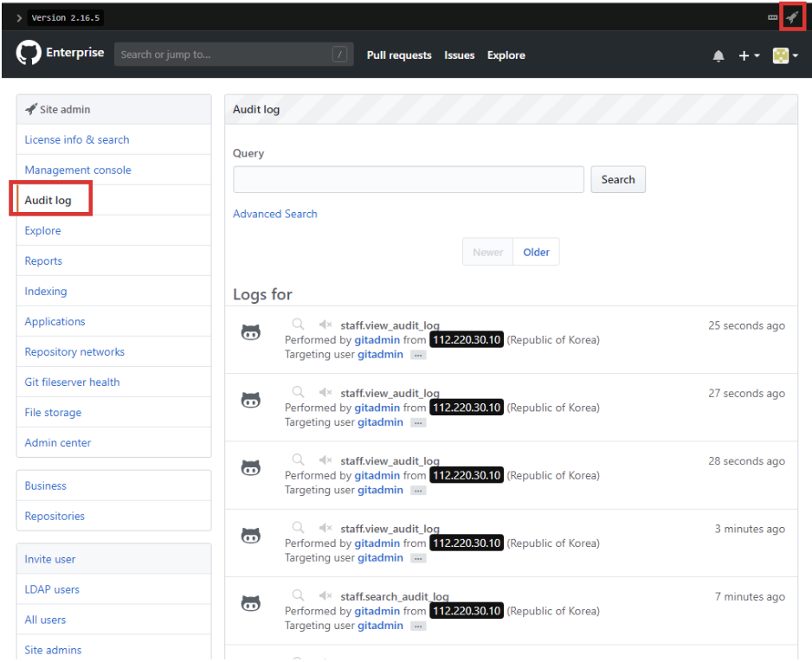Expand the plus create-new dropdown
This screenshot has width=812, height=662.
click(748, 55)
